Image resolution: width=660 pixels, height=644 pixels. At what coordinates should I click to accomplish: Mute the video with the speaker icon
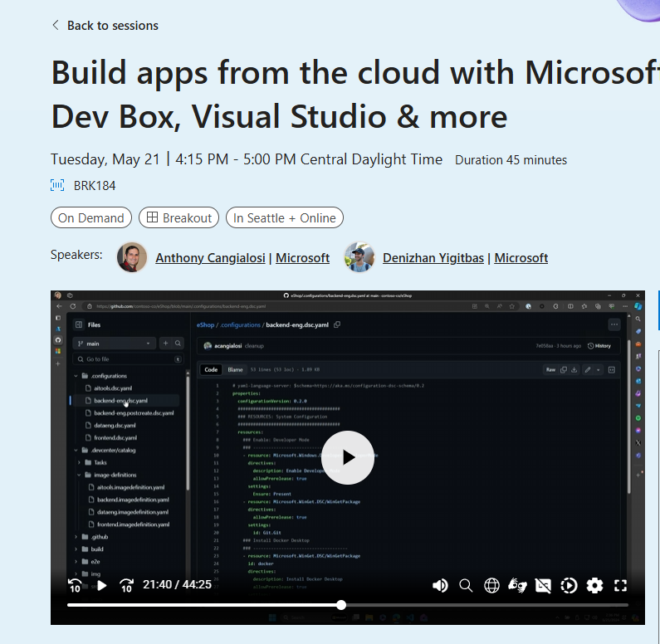[440, 585]
